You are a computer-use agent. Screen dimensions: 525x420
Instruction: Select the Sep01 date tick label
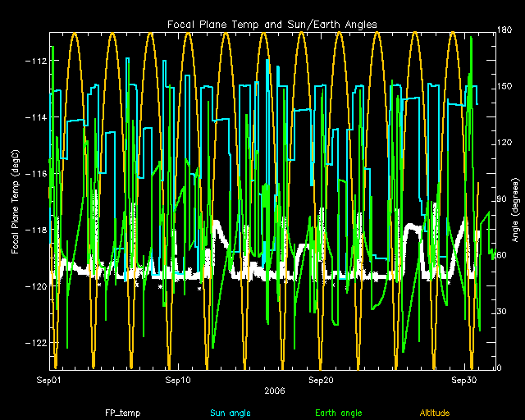(50, 381)
